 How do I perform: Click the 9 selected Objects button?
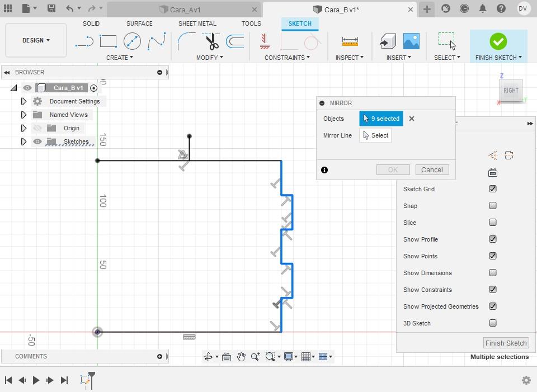tap(381, 119)
